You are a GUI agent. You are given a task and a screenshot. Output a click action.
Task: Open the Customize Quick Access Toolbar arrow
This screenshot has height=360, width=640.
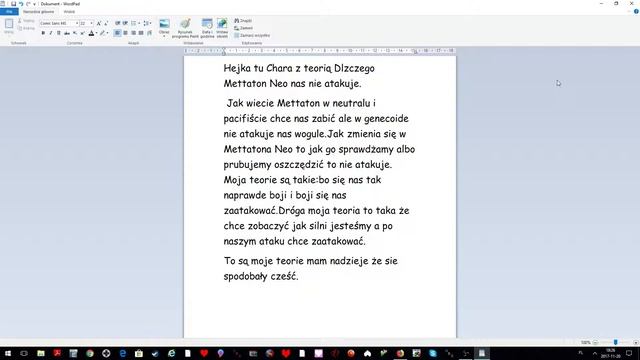(x=35, y=4)
